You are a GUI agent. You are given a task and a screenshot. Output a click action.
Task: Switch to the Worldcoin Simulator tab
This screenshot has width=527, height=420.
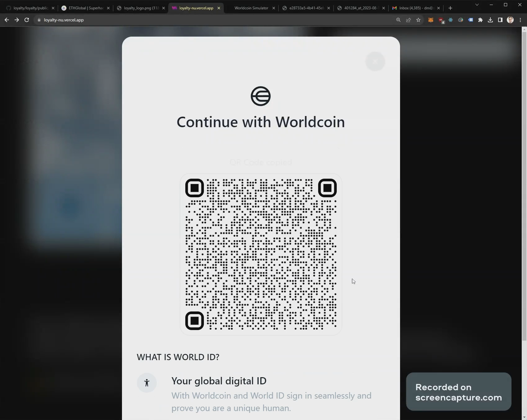coord(251,8)
